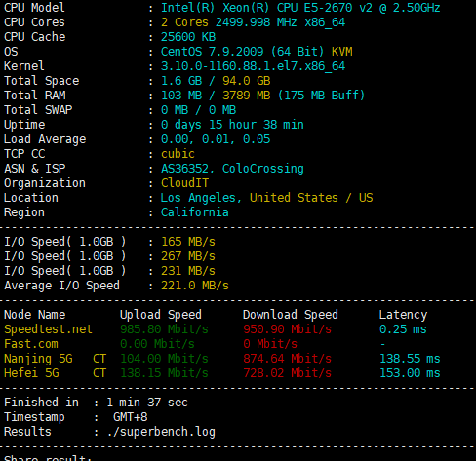Click the Hefei upload speed 138.15 Mbit/s
476x461 pixels.
point(164,373)
